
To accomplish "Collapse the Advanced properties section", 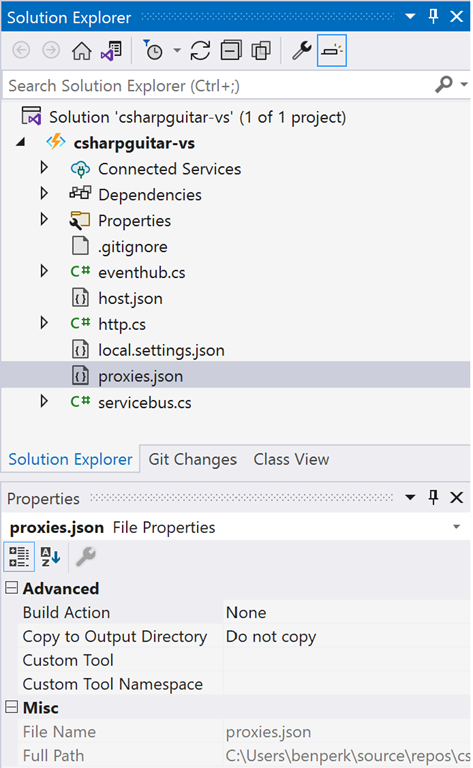I will (x=12, y=588).
